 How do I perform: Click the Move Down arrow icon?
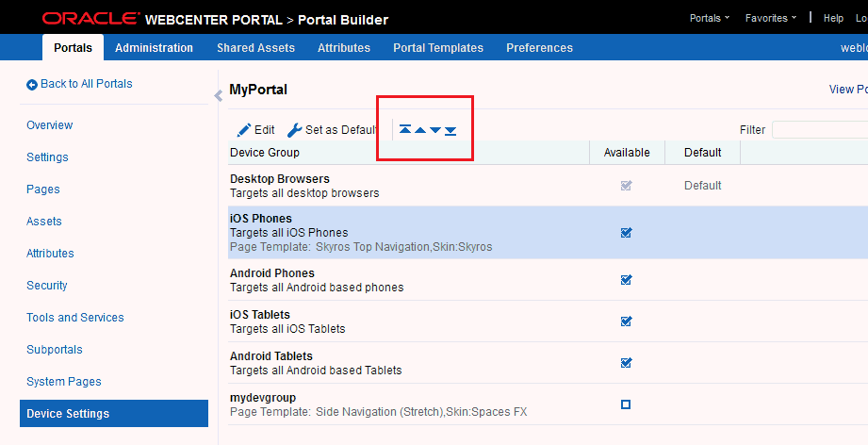(435, 131)
